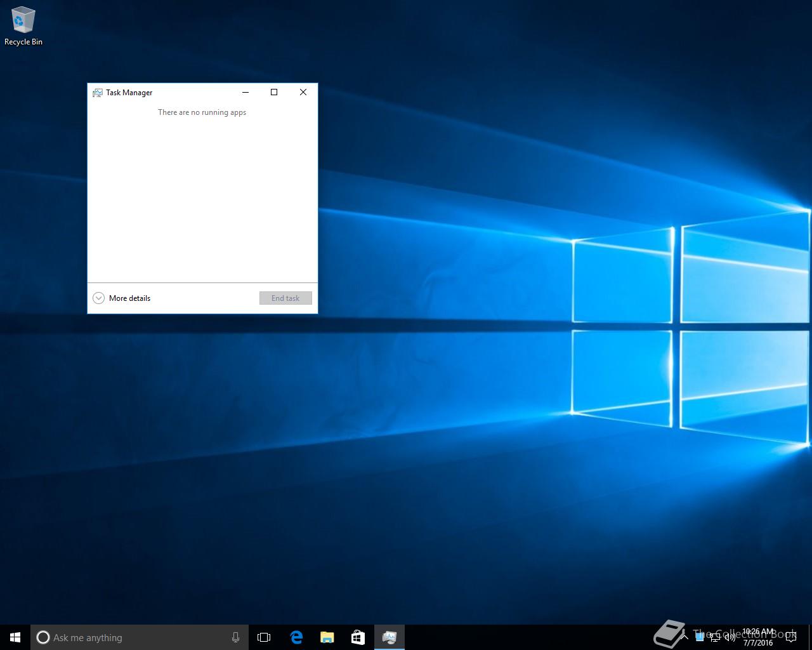Open the Windows Store from taskbar
Viewport: 812px width, 650px height.
click(358, 637)
